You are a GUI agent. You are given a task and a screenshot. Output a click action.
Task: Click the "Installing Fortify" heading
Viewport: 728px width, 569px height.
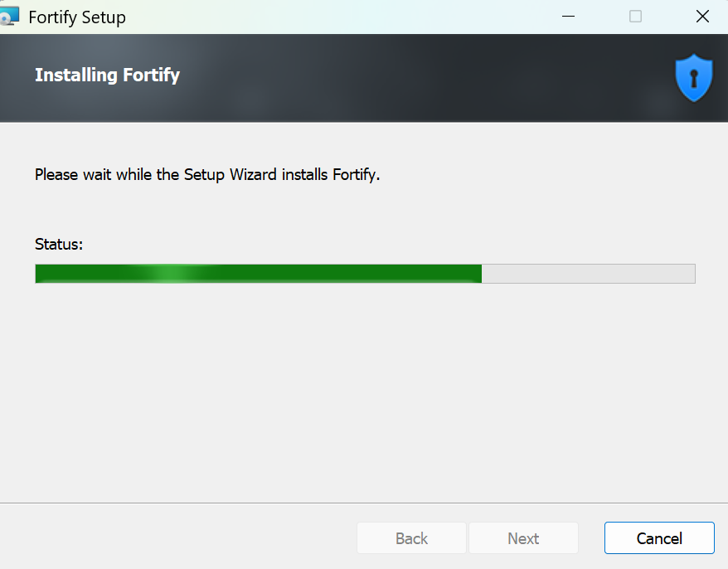(107, 75)
